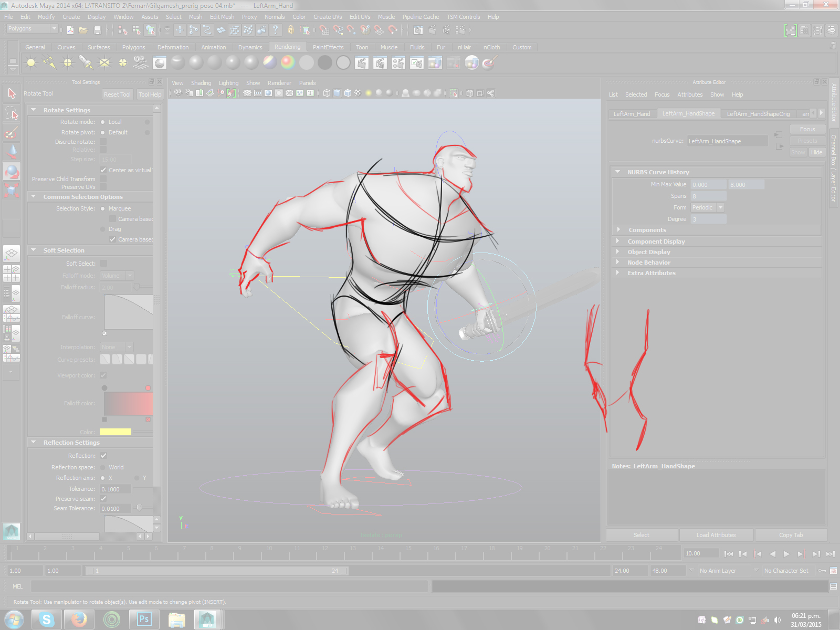Expand the Components section
The image size is (840, 630).
pos(619,230)
